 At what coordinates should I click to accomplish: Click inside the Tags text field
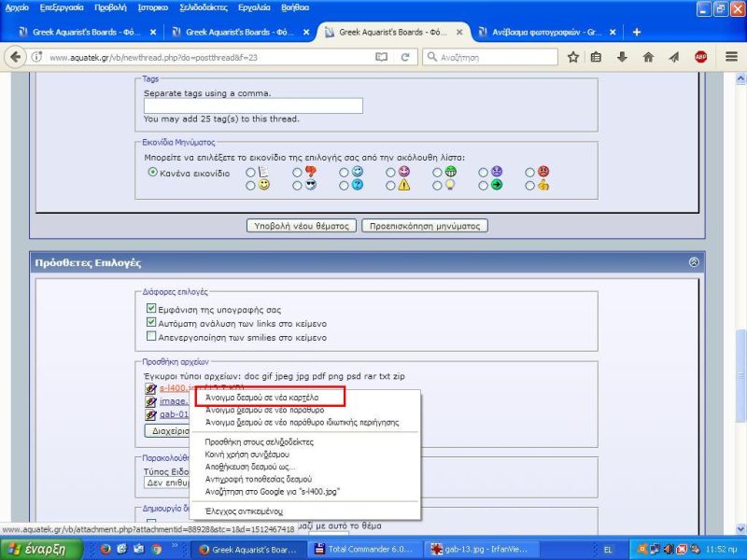click(x=252, y=106)
